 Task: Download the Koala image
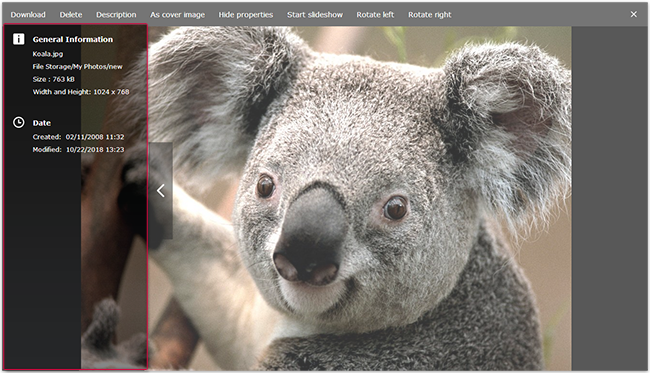[x=28, y=15]
